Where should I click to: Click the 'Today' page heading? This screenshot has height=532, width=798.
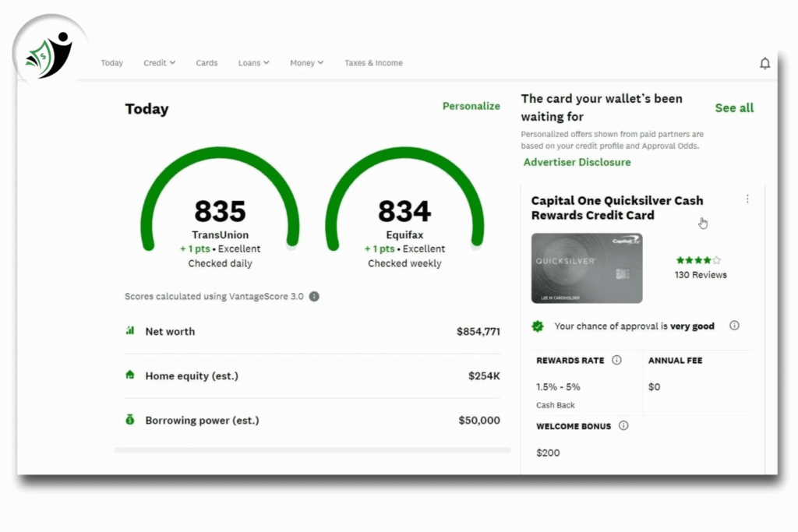(147, 109)
